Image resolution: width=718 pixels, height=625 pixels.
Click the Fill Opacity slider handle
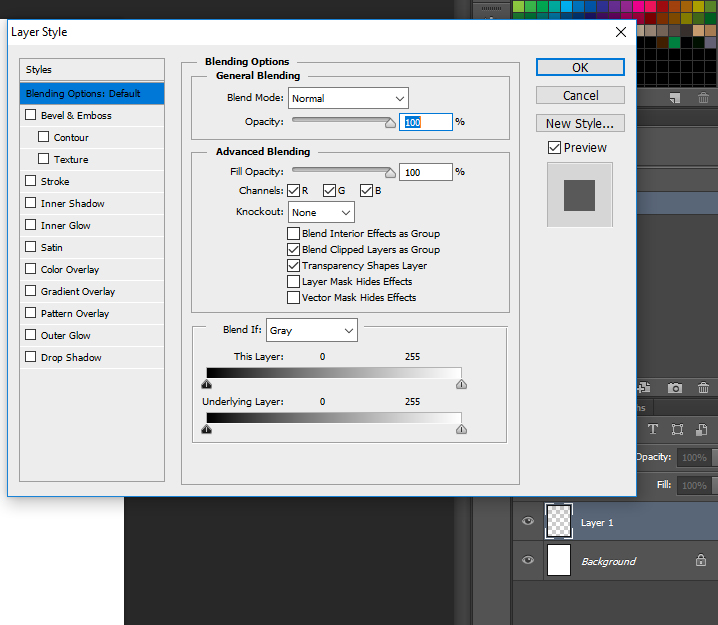tap(390, 173)
